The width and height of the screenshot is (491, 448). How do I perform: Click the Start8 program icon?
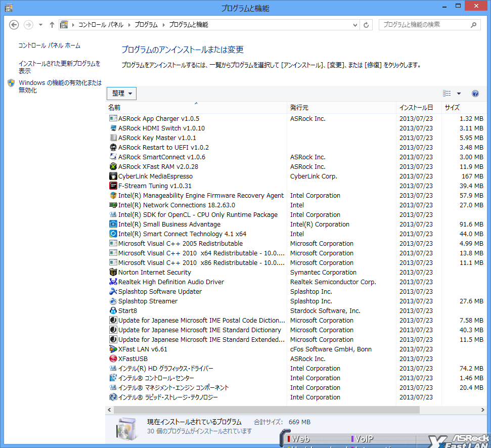[113, 310]
